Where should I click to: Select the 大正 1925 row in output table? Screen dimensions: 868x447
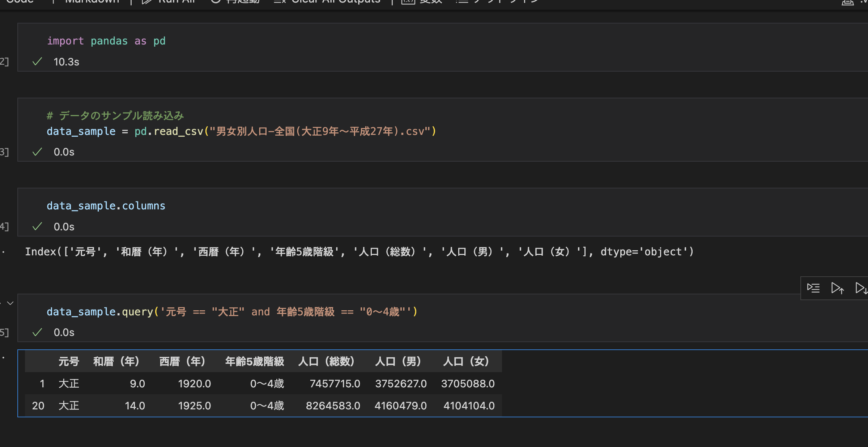253,405
